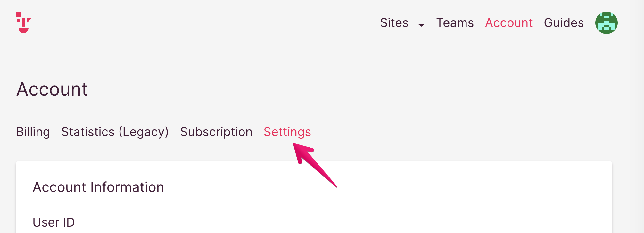
Task: Click empty header space between logo and Sites
Action: 205,23
